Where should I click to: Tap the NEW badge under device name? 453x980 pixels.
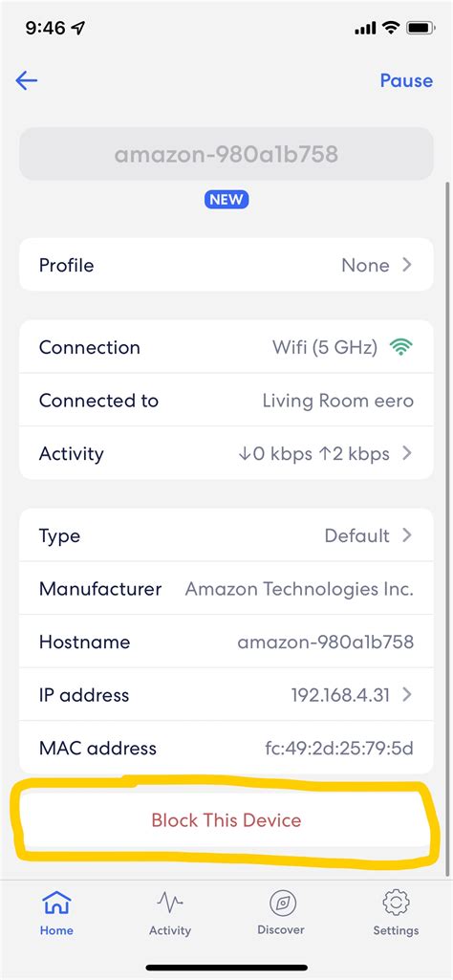coord(226,200)
